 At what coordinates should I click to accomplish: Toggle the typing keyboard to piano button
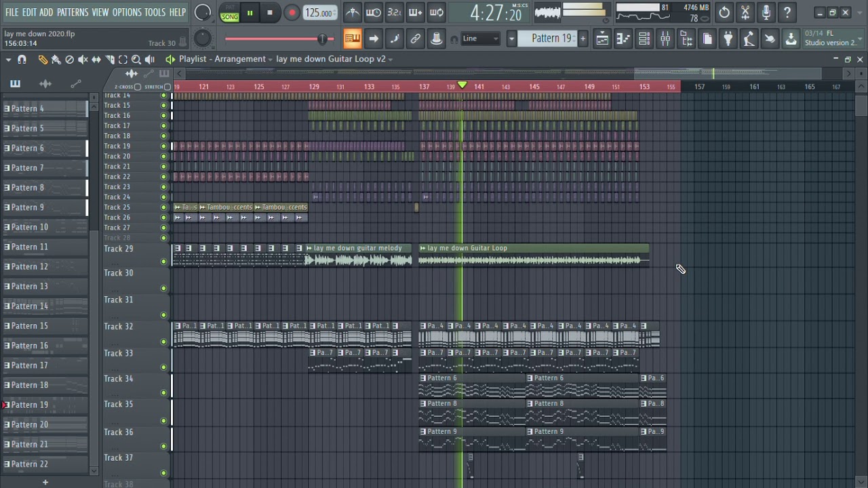tap(352, 39)
